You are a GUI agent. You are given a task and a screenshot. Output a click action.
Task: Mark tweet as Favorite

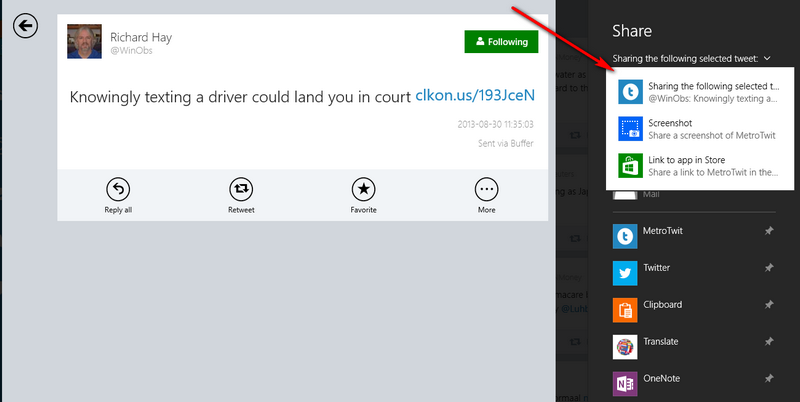[363, 189]
